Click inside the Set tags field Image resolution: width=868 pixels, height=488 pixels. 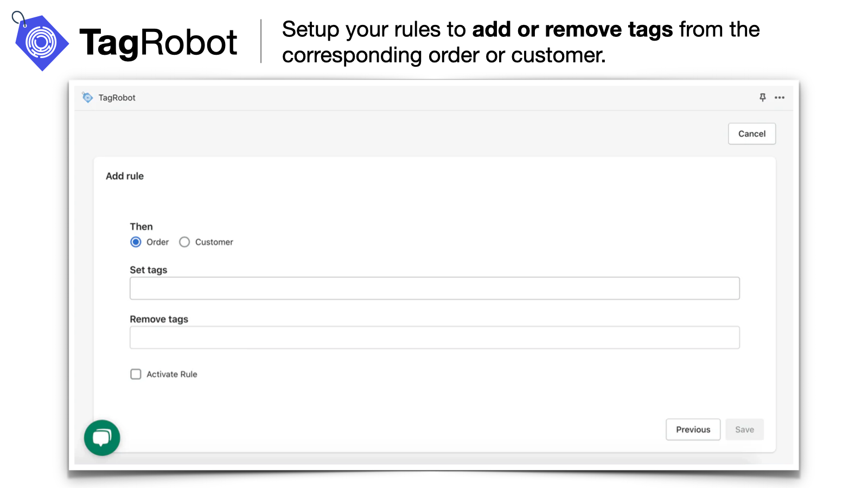[x=434, y=288]
